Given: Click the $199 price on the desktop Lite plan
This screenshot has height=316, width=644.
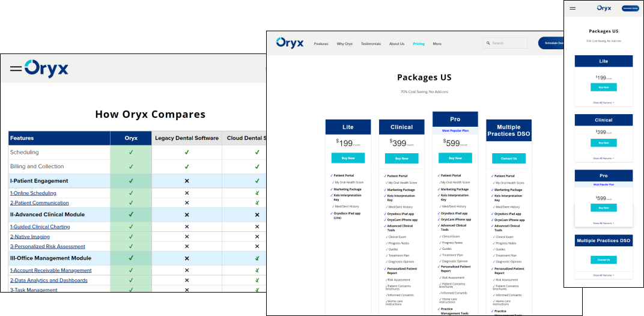Looking at the screenshot, I should point(348,142).
